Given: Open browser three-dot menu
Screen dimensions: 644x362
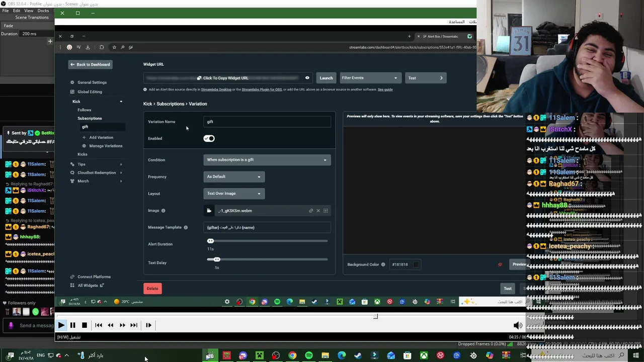Looking at the screenshot, I should click(60, 47).
